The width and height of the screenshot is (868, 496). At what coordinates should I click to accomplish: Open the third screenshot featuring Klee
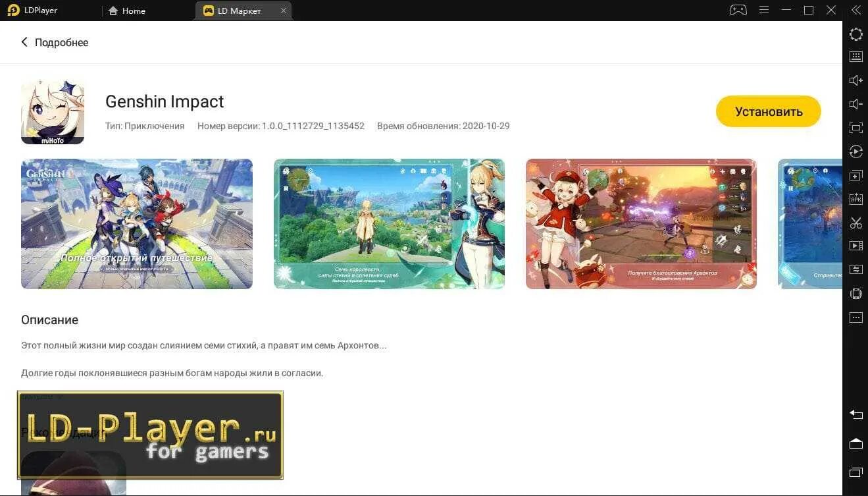click(641, 224)
